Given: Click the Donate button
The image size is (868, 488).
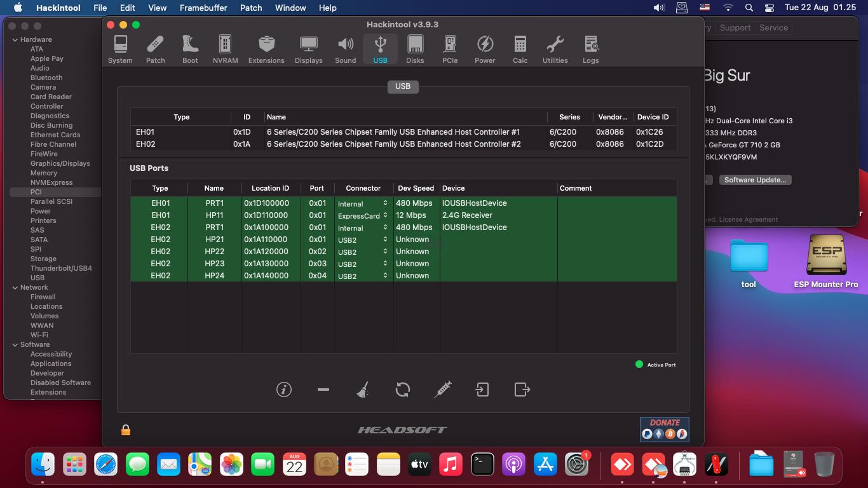Looking at the screenshot, I should 664,430.
